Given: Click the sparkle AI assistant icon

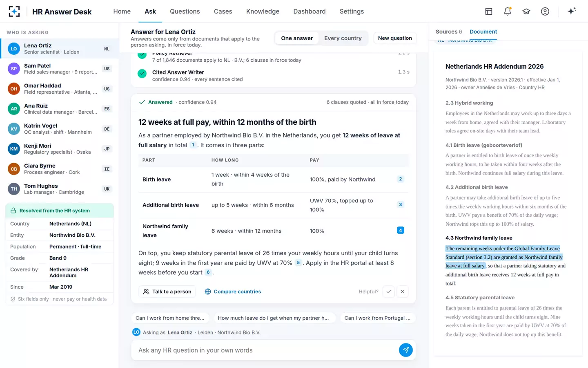Looking at the screenshot, I should tap(572, 11).
